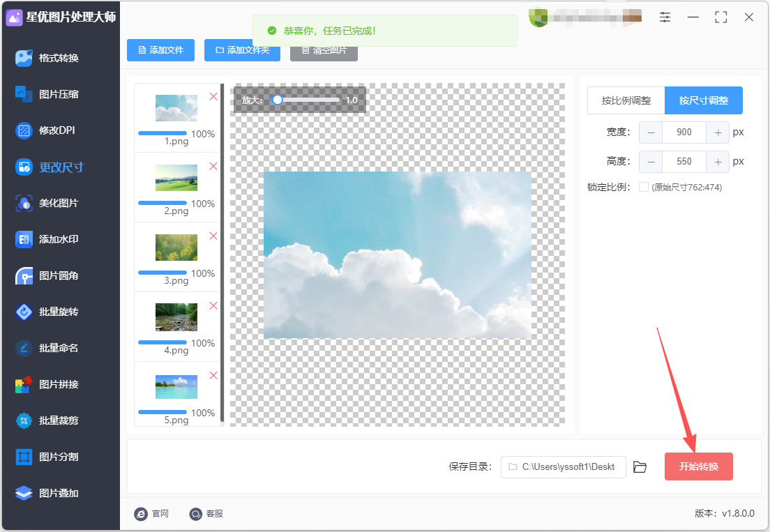770x532 pixels.
Task: Remove 1.png with its red X
Action: [x=213, y=97]
